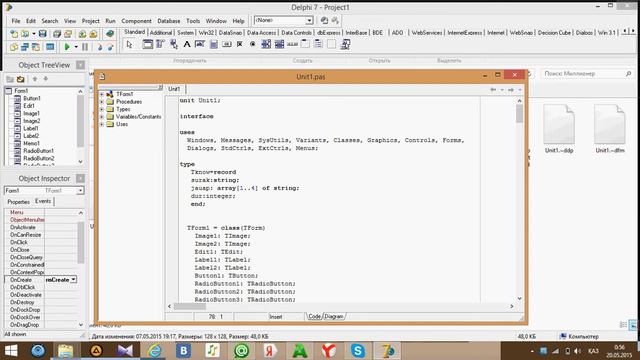Viewport: 640px width, 360px height.
Task: Click the Save floppy disk icon
Action: (42, 34)
